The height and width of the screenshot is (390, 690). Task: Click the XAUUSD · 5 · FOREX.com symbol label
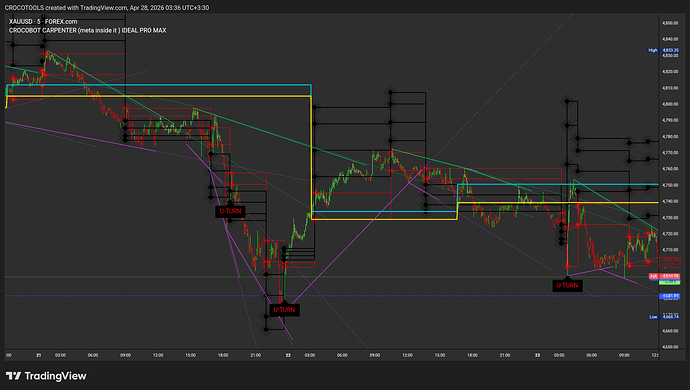(x=43, y=22)
